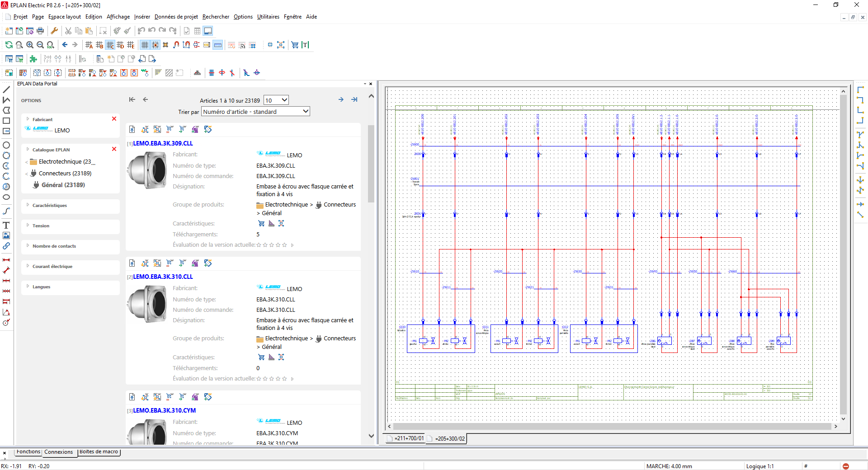Toggle the grid display button
The image size is (868, 470).
coord(145,45)
